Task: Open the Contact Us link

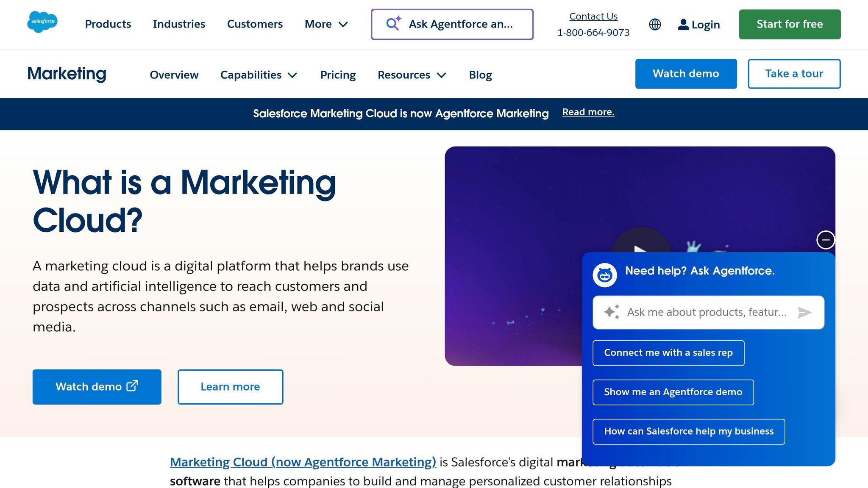Action: [593, 16]
